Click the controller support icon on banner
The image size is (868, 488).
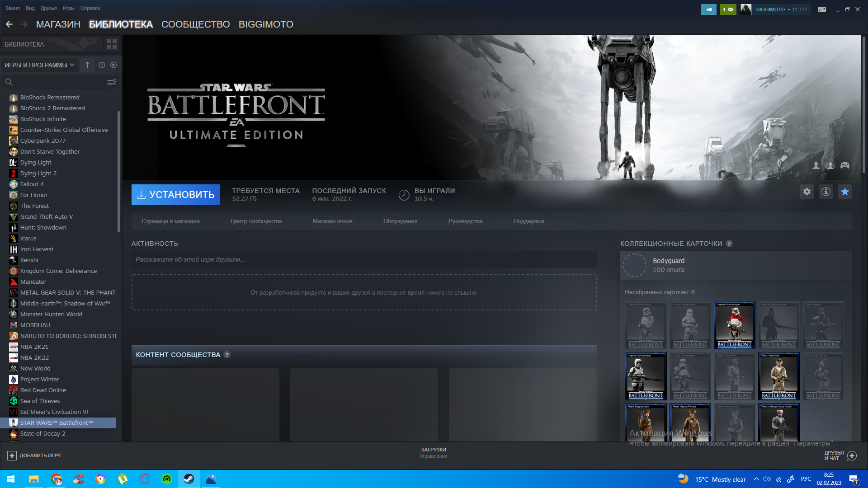click(845, 165)
